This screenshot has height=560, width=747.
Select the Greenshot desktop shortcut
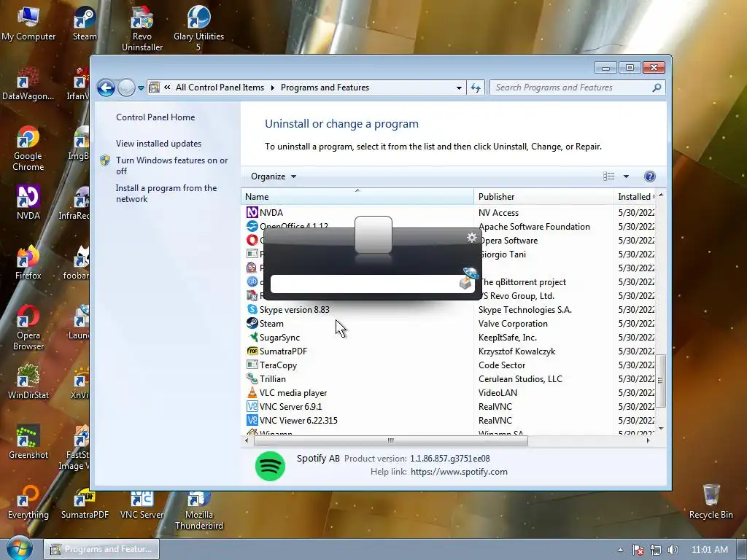click(x=28, y=442)
